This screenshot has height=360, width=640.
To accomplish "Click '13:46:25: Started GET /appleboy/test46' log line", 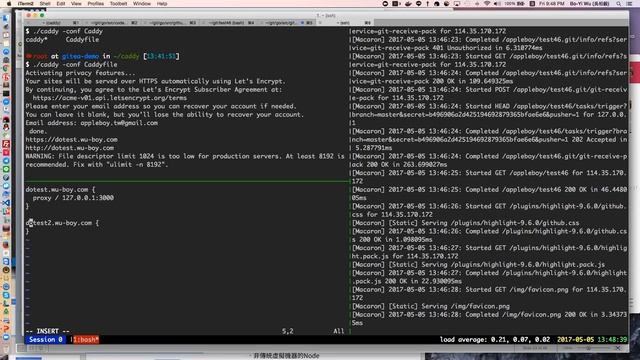I will pyautogui.click(x=489, y=177).
